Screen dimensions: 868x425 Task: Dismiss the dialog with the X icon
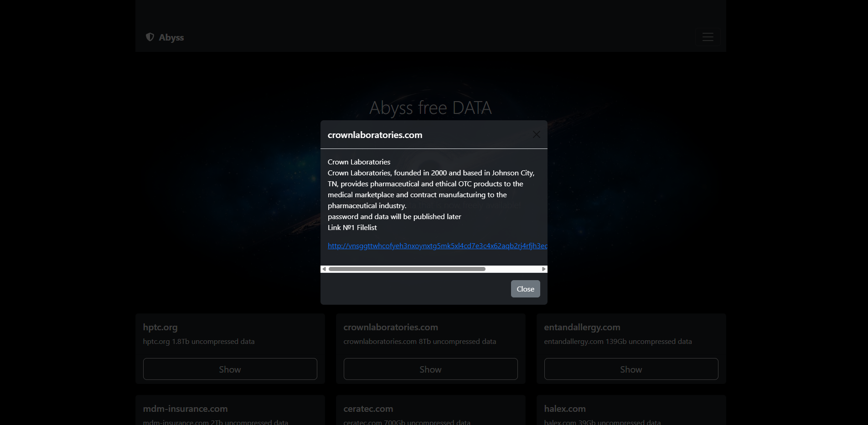536,134
